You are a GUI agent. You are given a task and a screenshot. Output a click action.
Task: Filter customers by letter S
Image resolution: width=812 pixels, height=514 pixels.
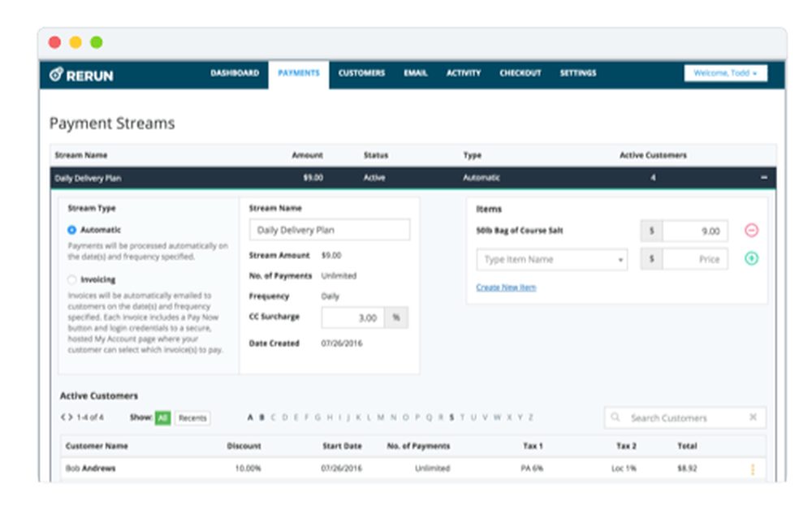(x=451, y=417)
